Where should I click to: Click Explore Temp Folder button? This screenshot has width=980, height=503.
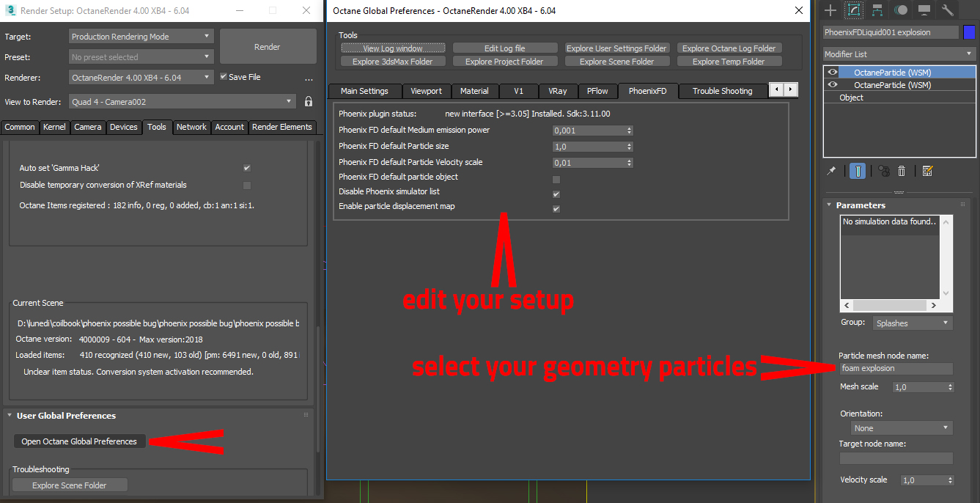(729, 62)
